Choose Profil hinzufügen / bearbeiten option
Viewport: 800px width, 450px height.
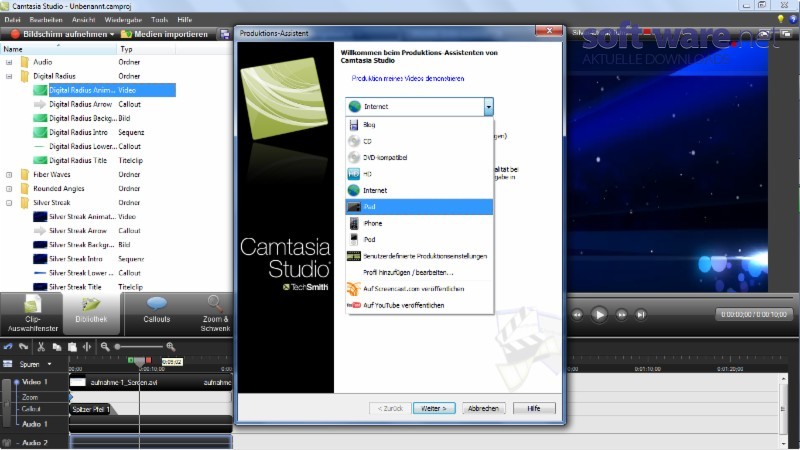point(419,272)
